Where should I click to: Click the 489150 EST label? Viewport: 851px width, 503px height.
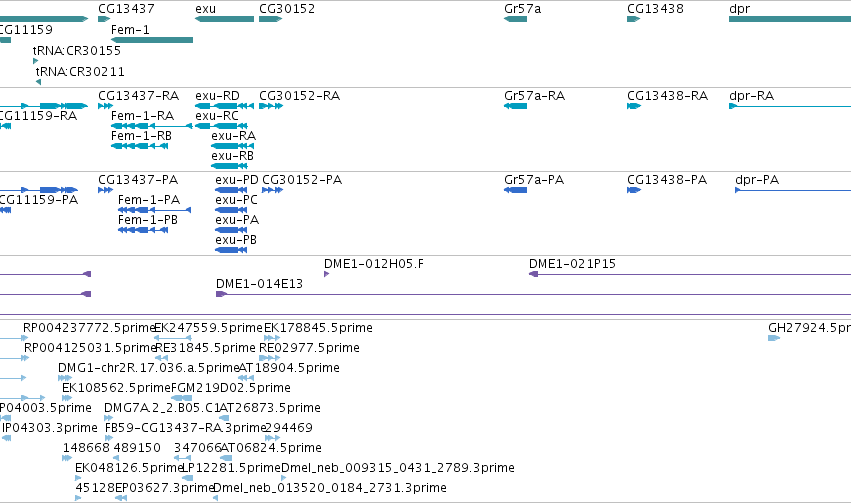(137, 448)
